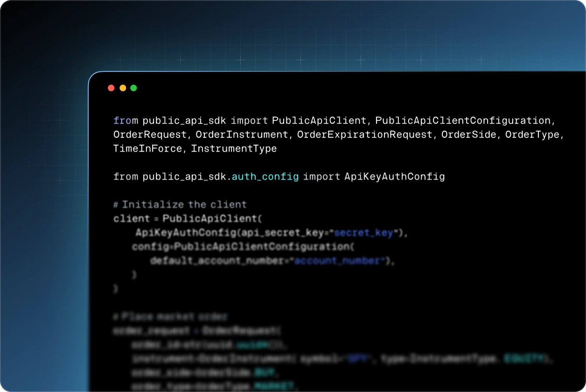Click the yellow minimize dot on code window
This screenshot has width=586, height=392.
pos(123,88)
